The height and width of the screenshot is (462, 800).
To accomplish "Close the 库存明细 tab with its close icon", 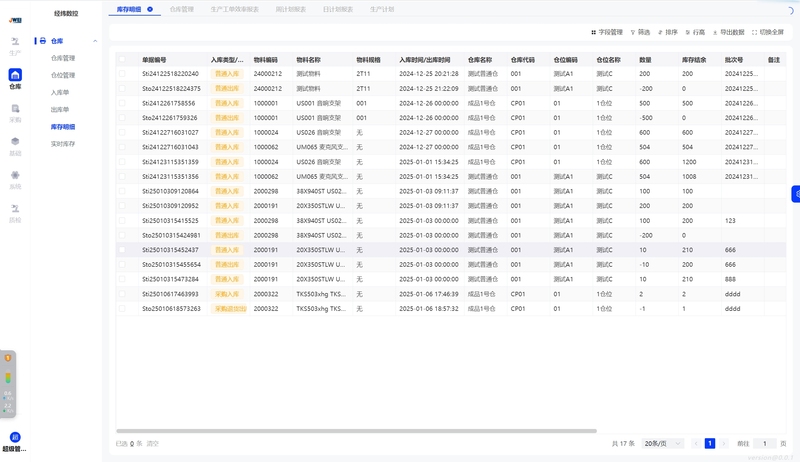I will [150, 9].
